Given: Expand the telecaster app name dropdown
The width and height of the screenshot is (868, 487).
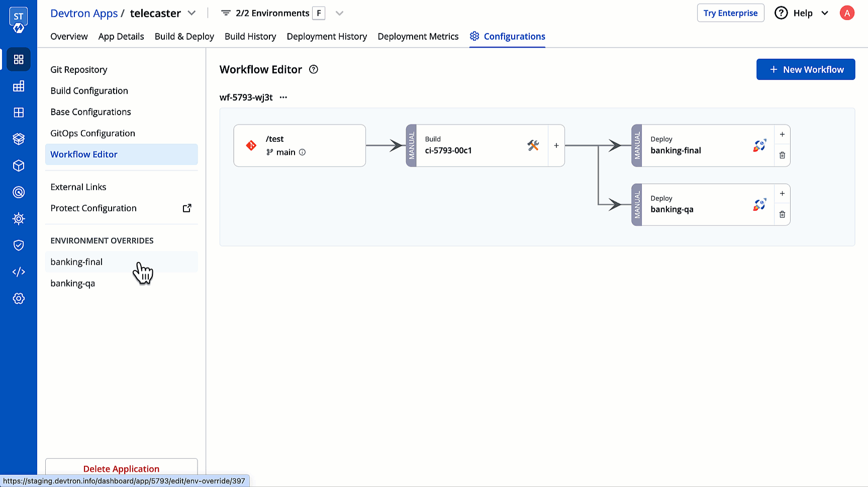Looking at the screenshot, I should click(192, 13).
